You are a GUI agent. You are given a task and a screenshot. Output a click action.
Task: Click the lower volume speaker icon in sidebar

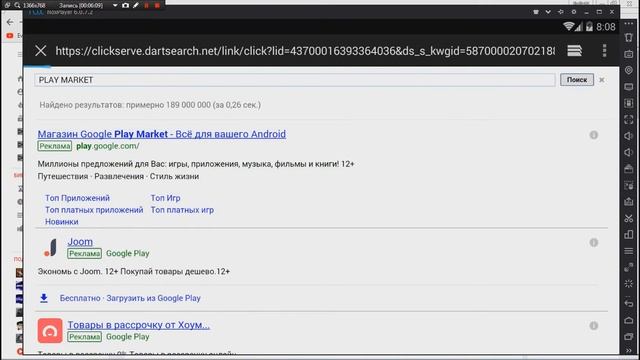point(629,153)
